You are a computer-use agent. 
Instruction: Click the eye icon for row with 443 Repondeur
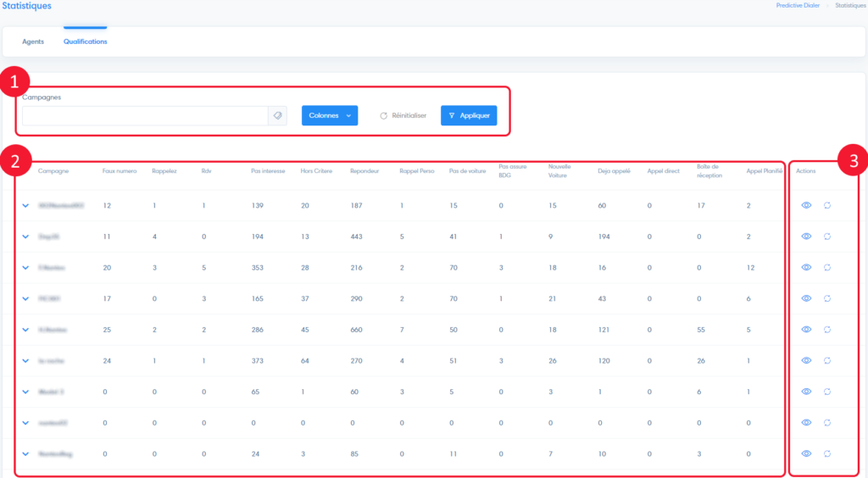point(806,236)
